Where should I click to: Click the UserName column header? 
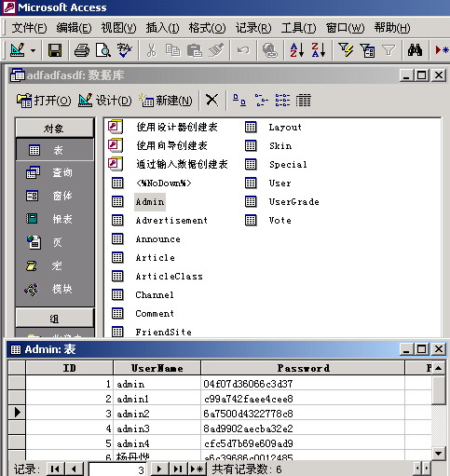pyautogui.click(x=157, y=368)
